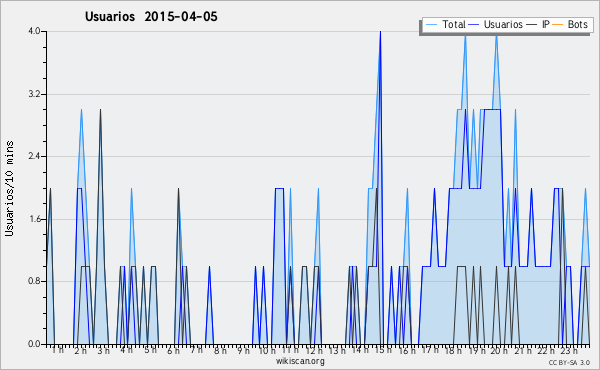Screen dimensions: 600x370
Task: Click the "17 h" x-axis label
Action: point(430,350)
